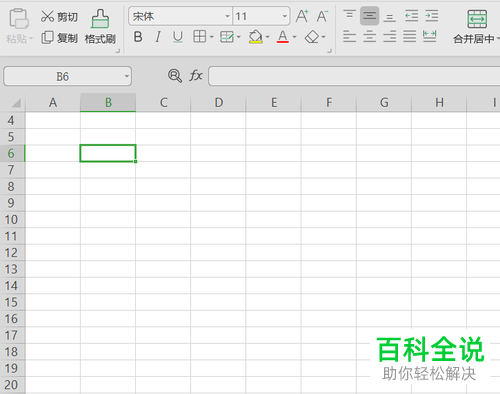This screenshot has height=394, width=500.
Task: Open the table style dropdown arrow
Action: (x=238, y=37)
